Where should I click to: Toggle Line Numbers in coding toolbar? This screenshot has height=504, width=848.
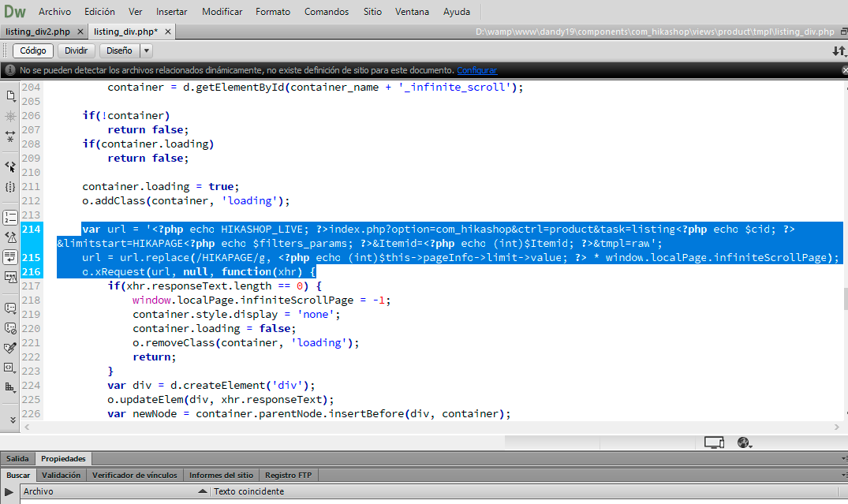point(10,218)
